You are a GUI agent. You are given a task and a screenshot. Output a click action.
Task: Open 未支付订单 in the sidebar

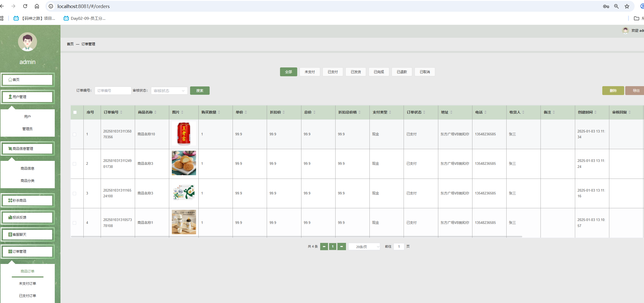(x=27, y=283)
